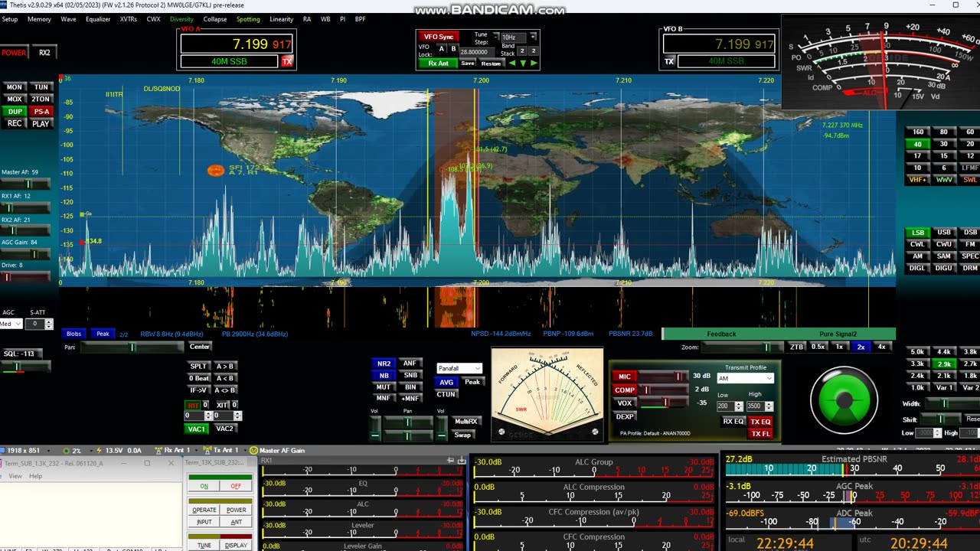
Task: Toggle NR2 noise reduction
Action: coord(384,364)
